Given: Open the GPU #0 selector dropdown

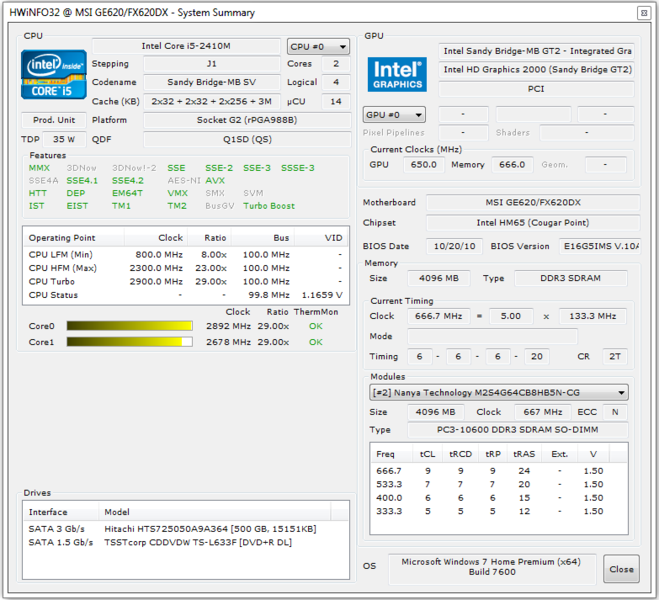Looking at the screenshot, I should (x=394, y=115).
